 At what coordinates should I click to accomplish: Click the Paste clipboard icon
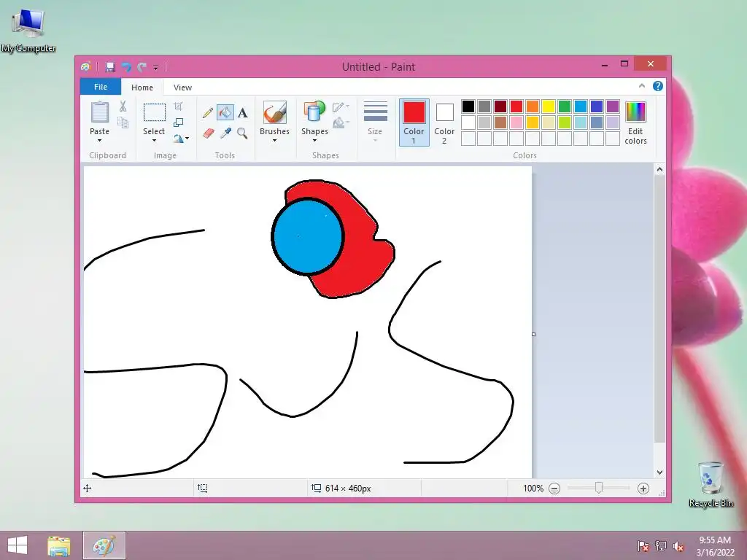[99, 112]
